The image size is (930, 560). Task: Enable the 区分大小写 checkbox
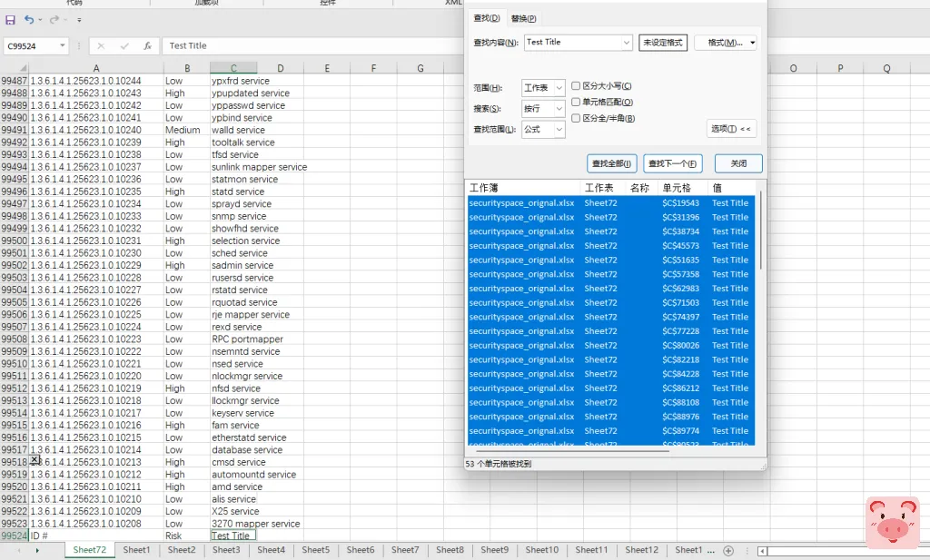click(575, 86)
